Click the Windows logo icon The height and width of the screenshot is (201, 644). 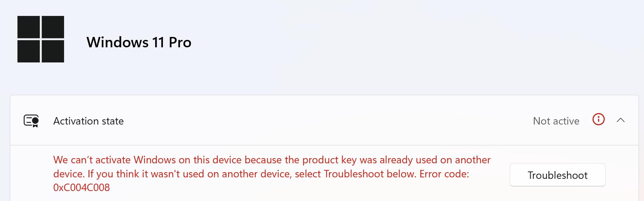tap(41, 39)
